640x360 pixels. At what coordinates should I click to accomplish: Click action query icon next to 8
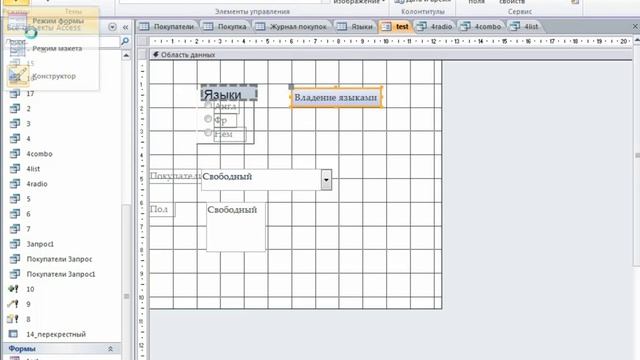[x=13, y=319]
